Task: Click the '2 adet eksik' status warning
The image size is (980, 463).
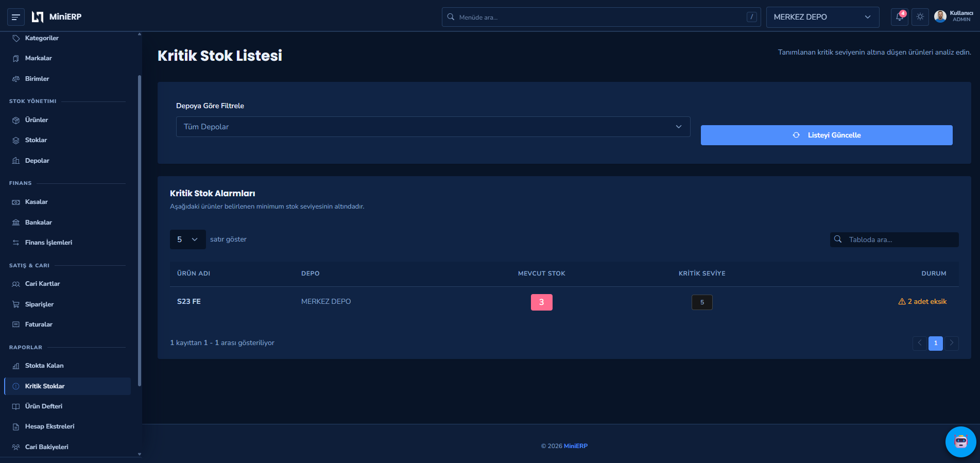Action: click(x=922, y=302)
